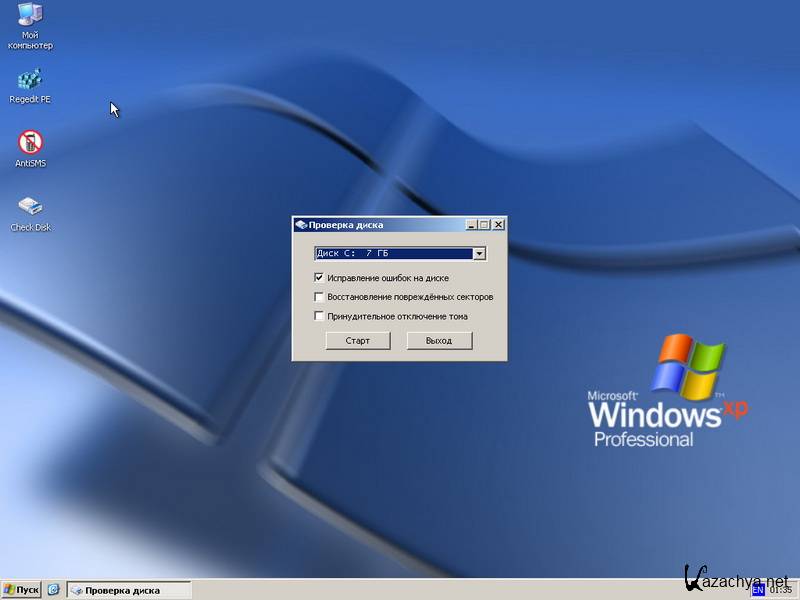Enable Восстановление повреждённых секторов checkbox
This screenshot has height=600, width=800.
[319, 297]
